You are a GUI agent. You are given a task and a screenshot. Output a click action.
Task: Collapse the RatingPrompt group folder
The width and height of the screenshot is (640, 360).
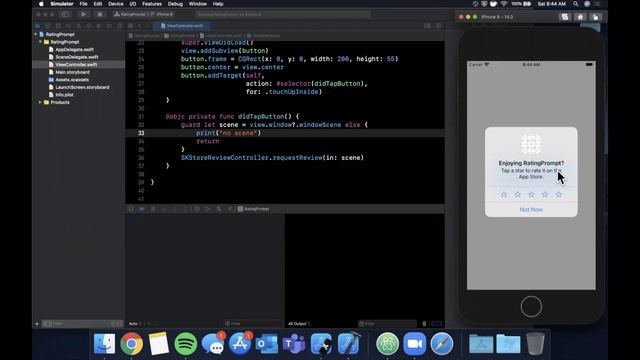pyautogui.click(x=40, y=42)
